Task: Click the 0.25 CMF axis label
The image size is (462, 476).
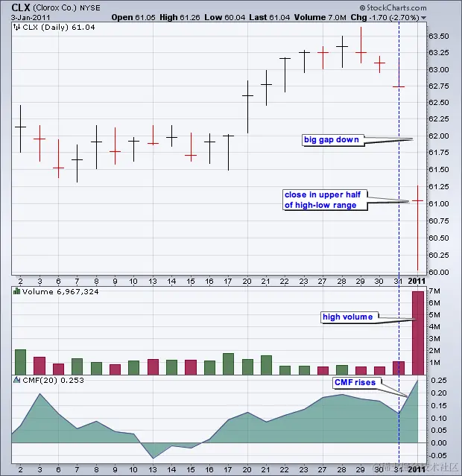Action: coord(439,380)
